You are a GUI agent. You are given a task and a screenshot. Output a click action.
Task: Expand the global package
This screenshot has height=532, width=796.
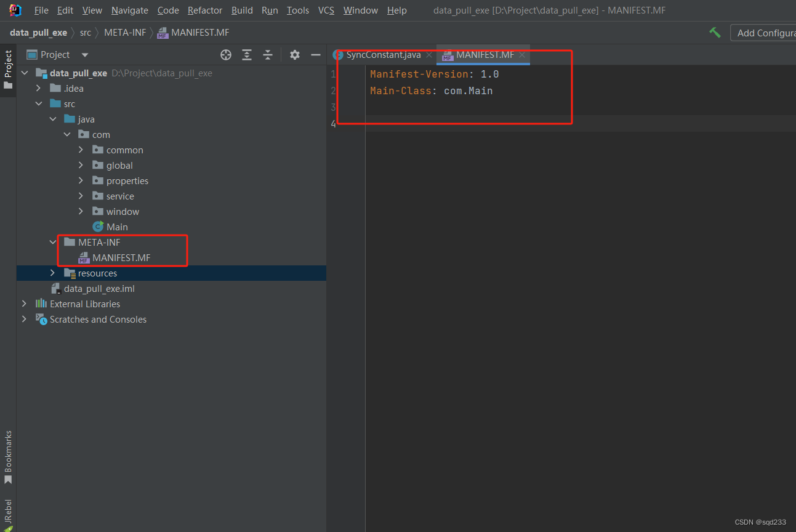(81, 165)
